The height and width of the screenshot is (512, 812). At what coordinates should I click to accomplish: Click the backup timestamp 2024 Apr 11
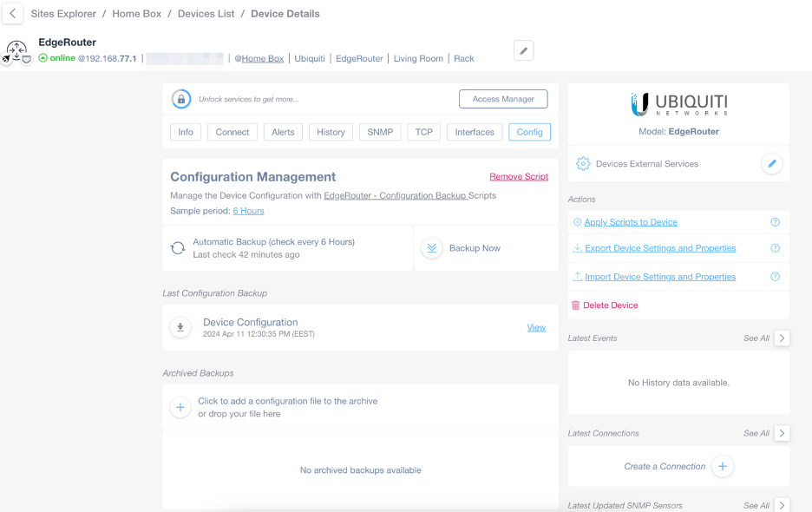[259, 334]
